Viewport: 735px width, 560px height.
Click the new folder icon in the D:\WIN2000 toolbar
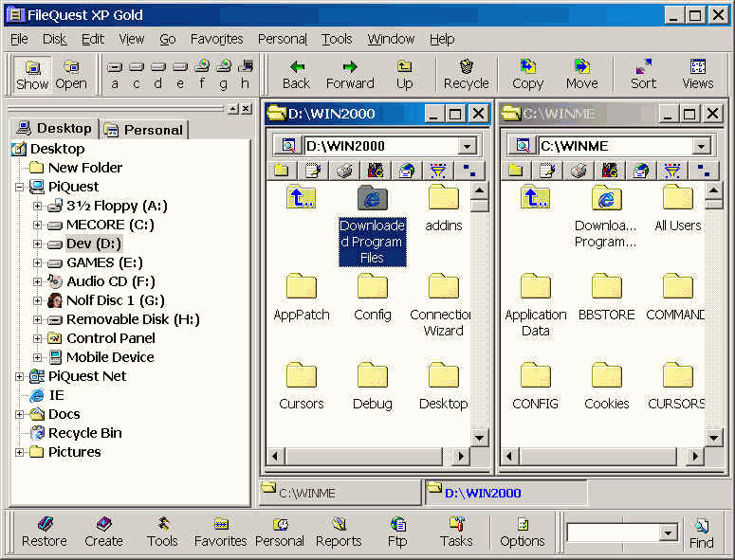282,171
